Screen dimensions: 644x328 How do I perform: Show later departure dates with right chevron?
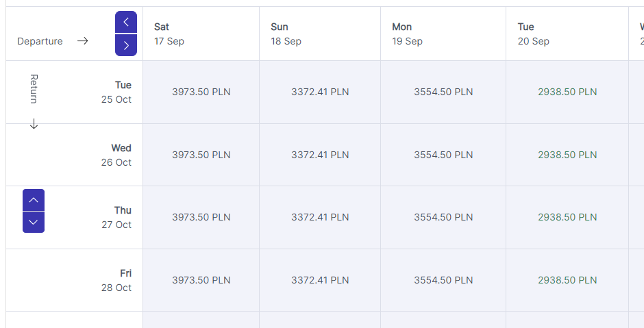coord(125,45)
